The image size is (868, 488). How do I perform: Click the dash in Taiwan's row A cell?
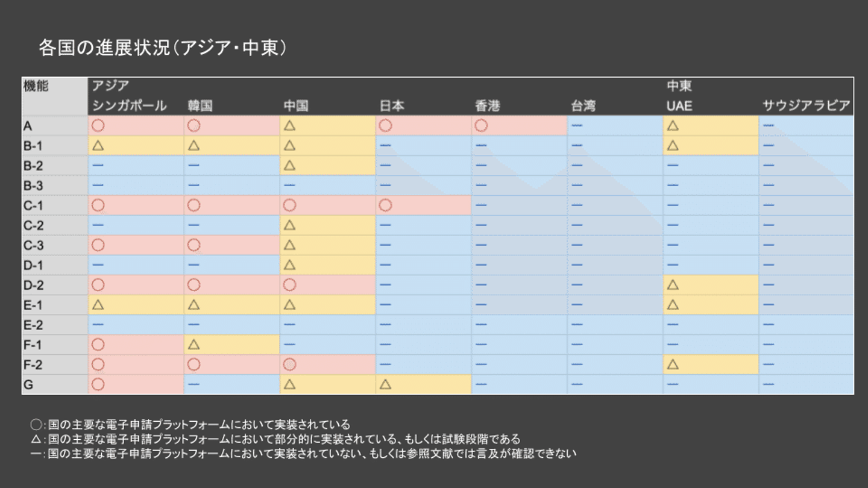click(x=577, y=126)
